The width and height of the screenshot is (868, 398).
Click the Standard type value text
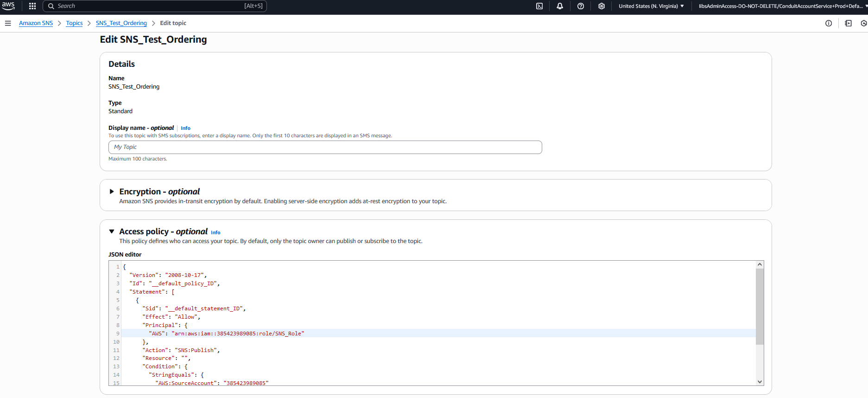tap(120, 111)
